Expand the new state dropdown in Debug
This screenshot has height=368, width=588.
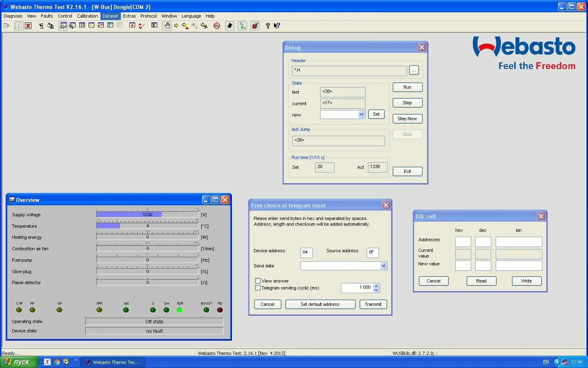click(x=361, y=115)
